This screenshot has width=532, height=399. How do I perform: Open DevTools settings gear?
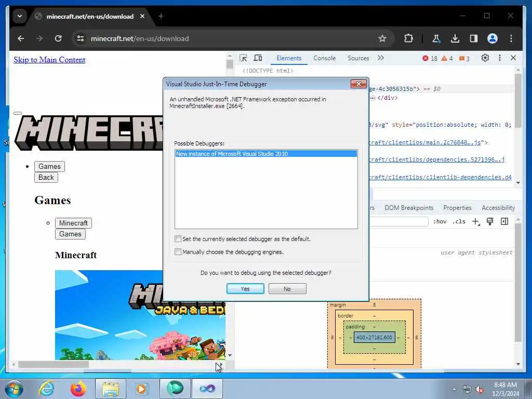[485, 58]
